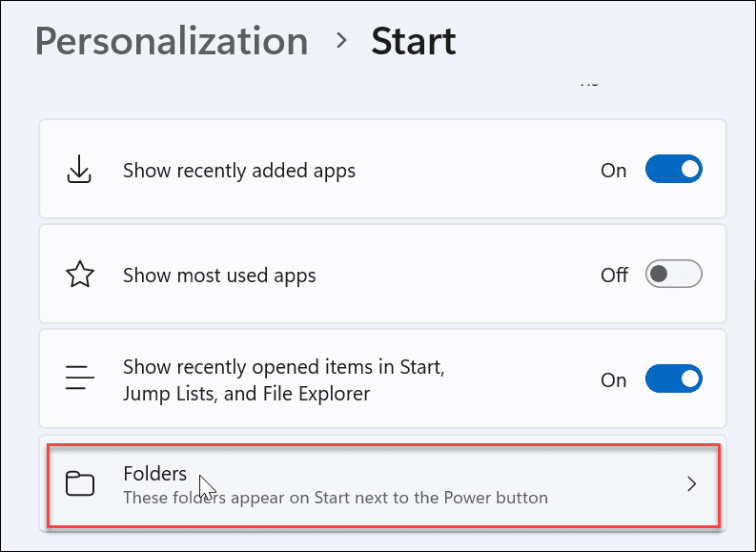Click the breadcrumb chevron after Personalization
This screenshot has height=552, width=756.
point(339,42)
